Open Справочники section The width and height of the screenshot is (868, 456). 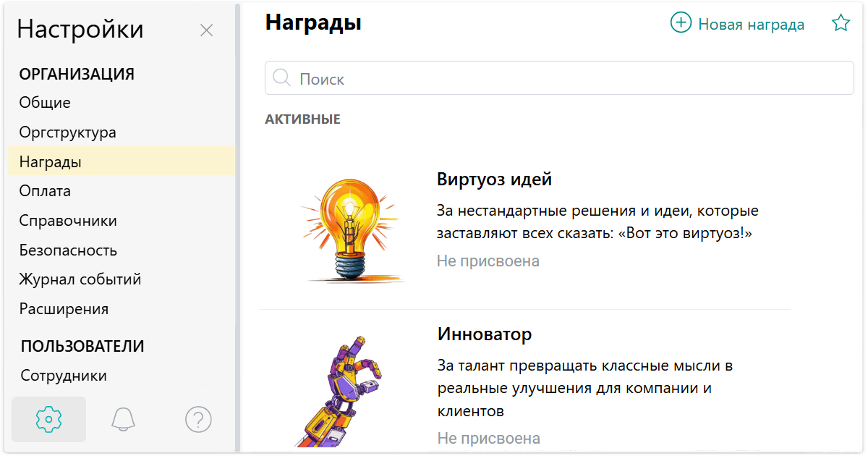click(x=68, y=221)
